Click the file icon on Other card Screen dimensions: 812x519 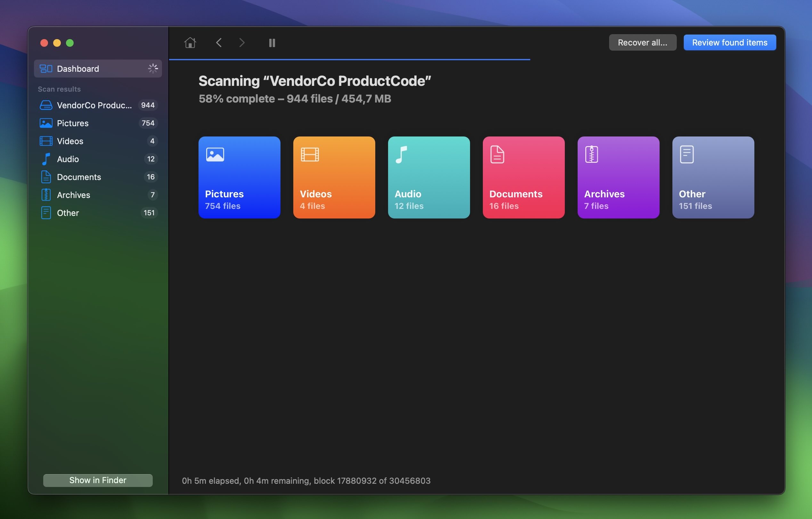tap(687, 154)
